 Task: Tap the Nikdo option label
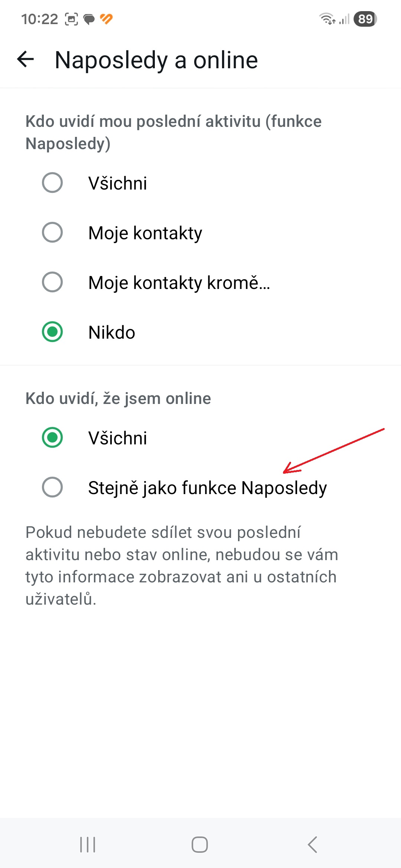[112, 332]
